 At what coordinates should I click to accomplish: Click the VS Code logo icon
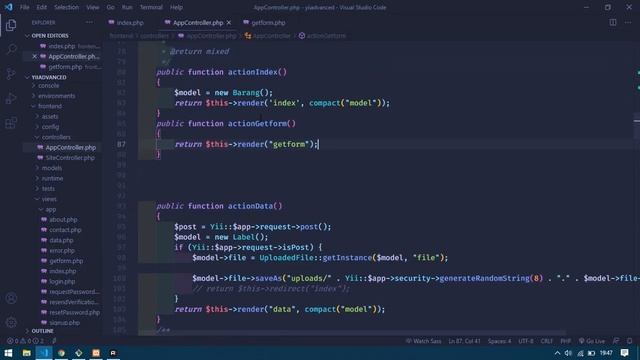8,7
